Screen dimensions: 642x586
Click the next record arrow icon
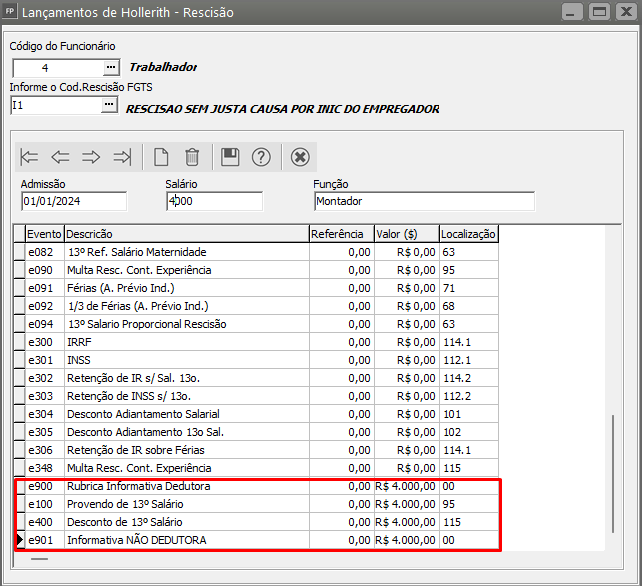click(91, 157)
